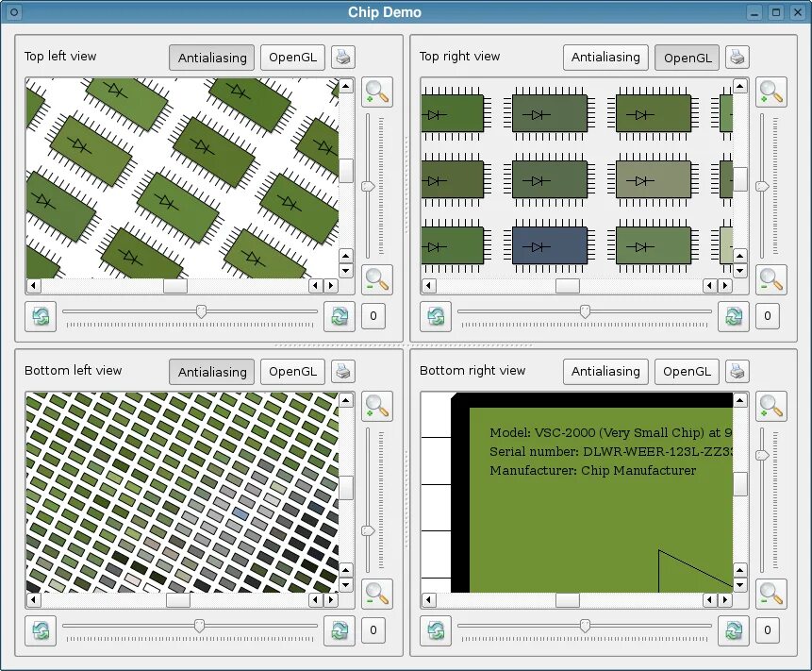Print the Bottom left view
The image size is (812, 671).
pos(343,372)
